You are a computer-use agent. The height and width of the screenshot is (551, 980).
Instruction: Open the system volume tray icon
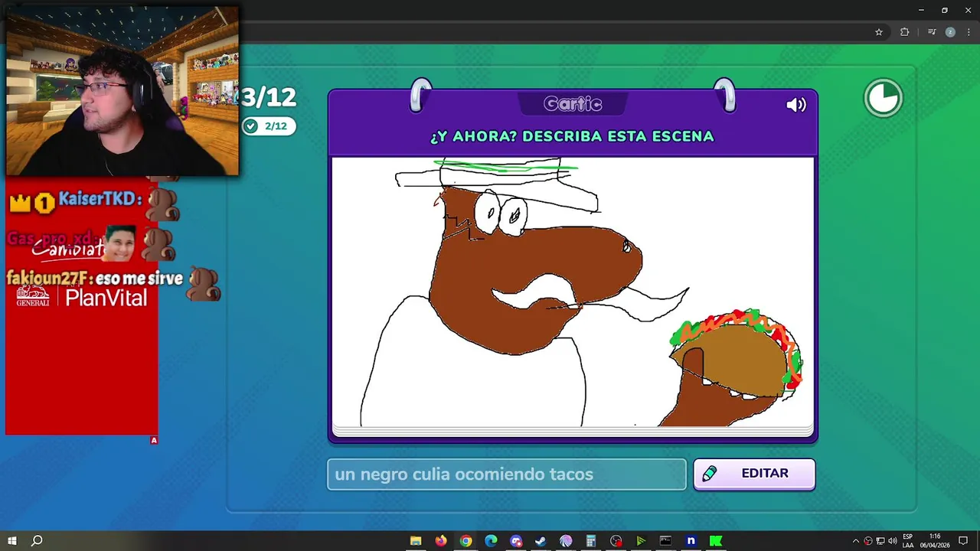tap(892, 541)
